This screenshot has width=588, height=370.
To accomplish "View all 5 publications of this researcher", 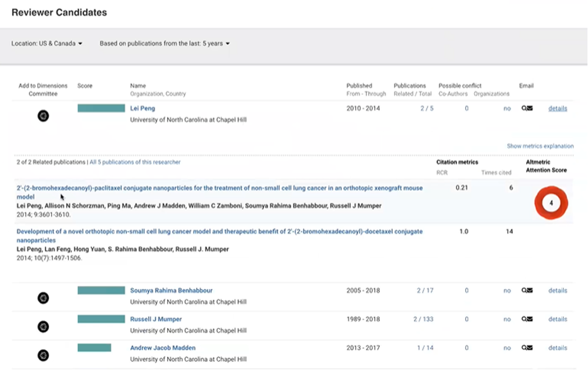I will click(135, 161).
